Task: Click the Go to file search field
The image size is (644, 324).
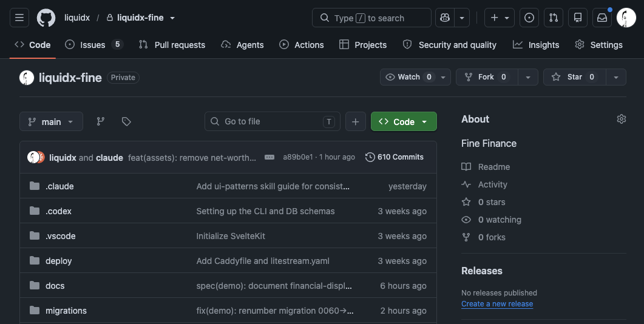Action: pyautogui.click(x=273, y=121)
